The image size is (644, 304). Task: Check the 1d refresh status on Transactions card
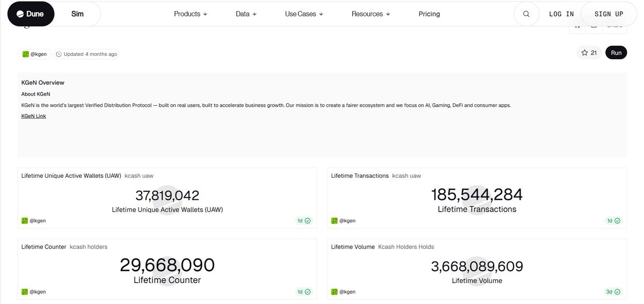point(614,221)
